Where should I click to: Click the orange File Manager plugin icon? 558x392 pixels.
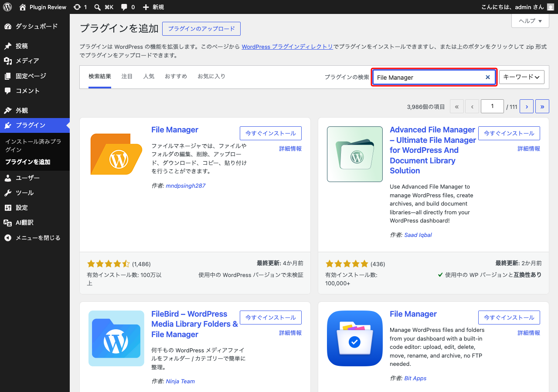[116, 154]
